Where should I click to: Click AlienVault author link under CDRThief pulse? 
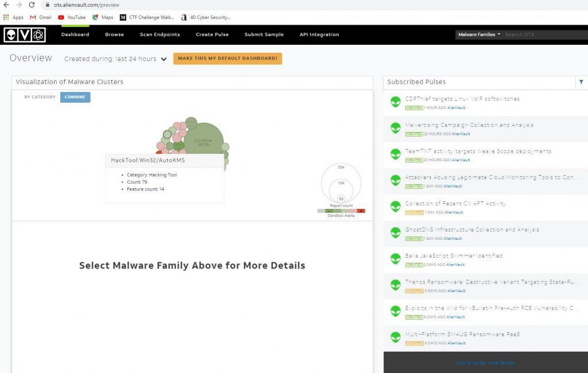click(456, 108)
